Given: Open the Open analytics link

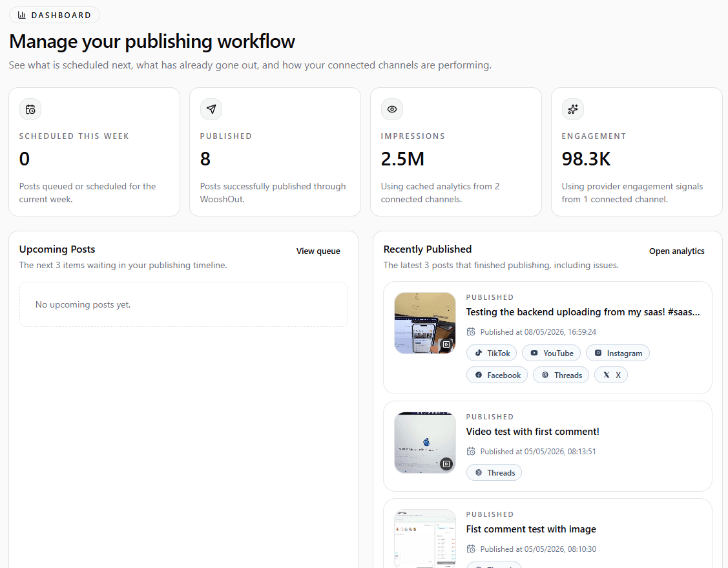Looking at the screenshot, I should pos(676,251).
